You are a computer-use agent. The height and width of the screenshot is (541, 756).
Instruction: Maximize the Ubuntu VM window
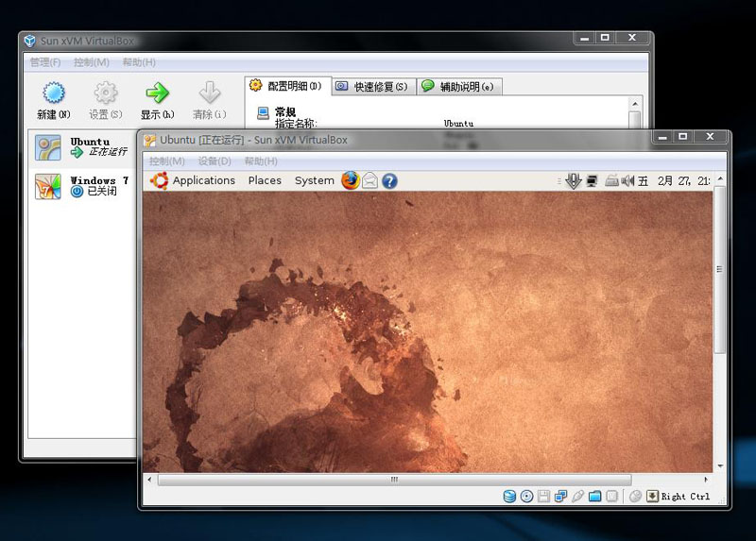682,137
